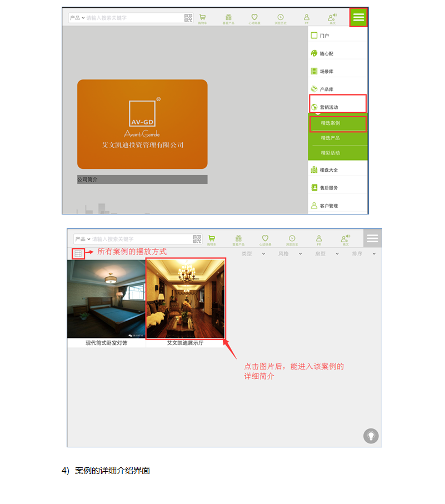Choose 精彩活动 submenu entry
The width and height of the screenshot is (445, 504).
338,153
